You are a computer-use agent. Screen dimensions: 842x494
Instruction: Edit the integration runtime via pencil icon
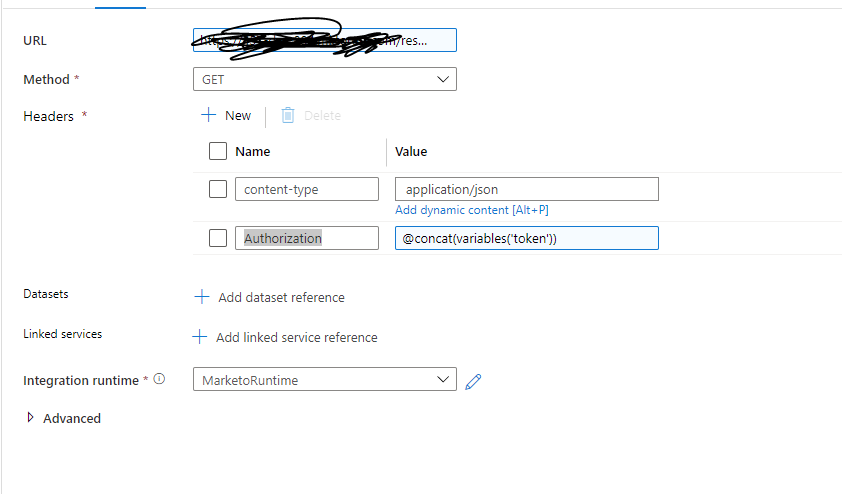pos(473,381)
